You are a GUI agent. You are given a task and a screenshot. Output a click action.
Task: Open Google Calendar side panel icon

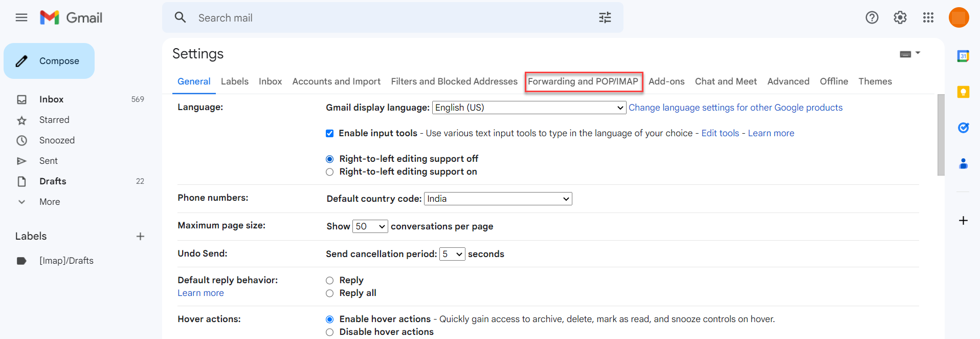[963, 56]
